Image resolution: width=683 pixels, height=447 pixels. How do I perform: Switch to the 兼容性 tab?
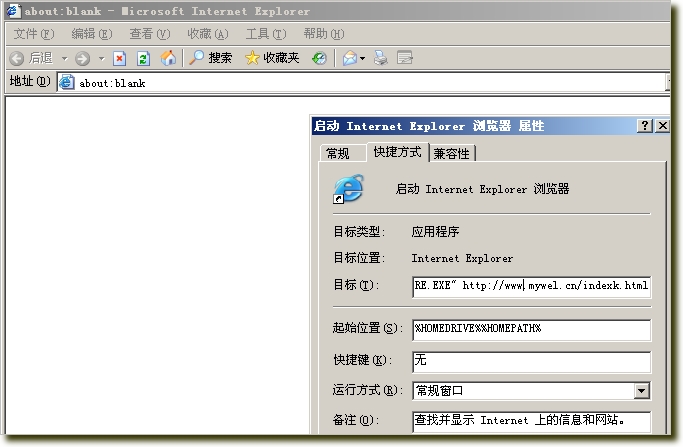coord(452,153)
